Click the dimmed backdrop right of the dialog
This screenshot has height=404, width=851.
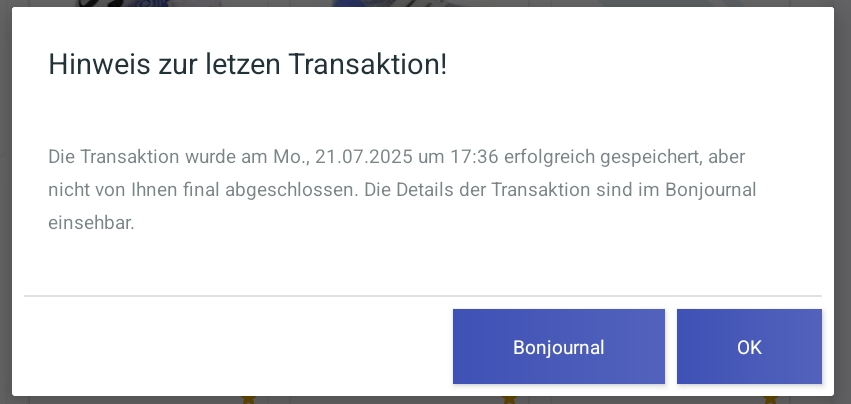tap(843, 202)
